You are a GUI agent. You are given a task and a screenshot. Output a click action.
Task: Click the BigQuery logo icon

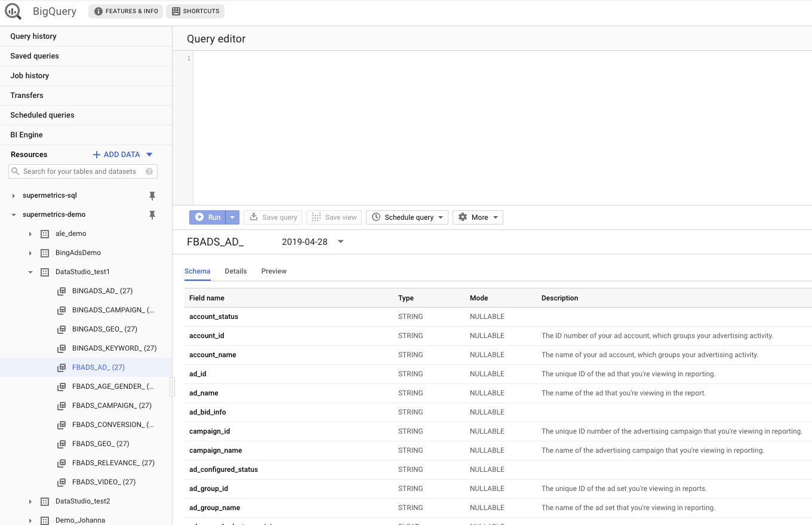pos(13,11)
